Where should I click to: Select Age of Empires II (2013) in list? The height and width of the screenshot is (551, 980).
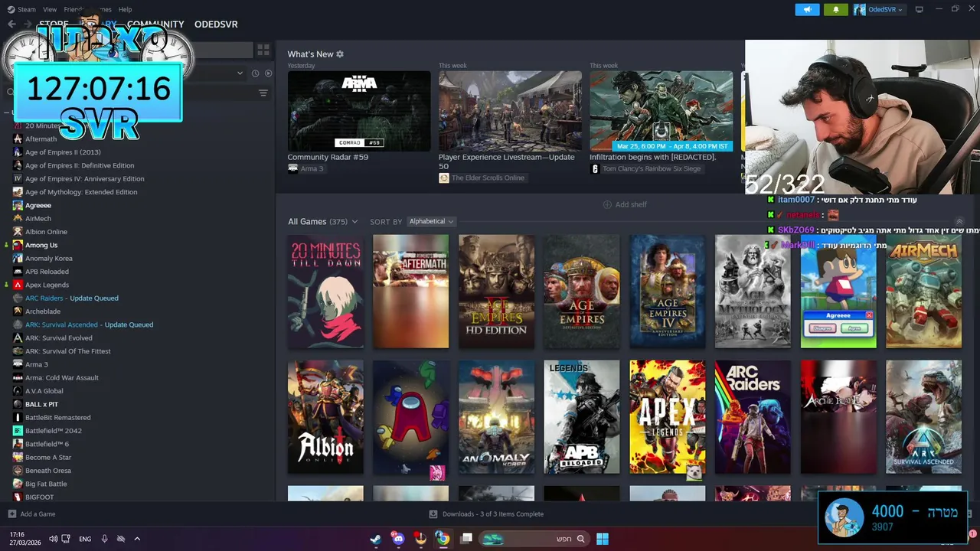[x=63, y=152]
